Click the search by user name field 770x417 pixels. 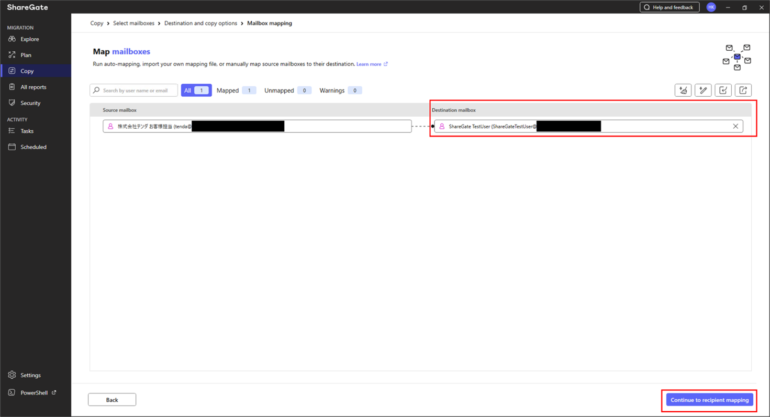click(x=134, y=90)
